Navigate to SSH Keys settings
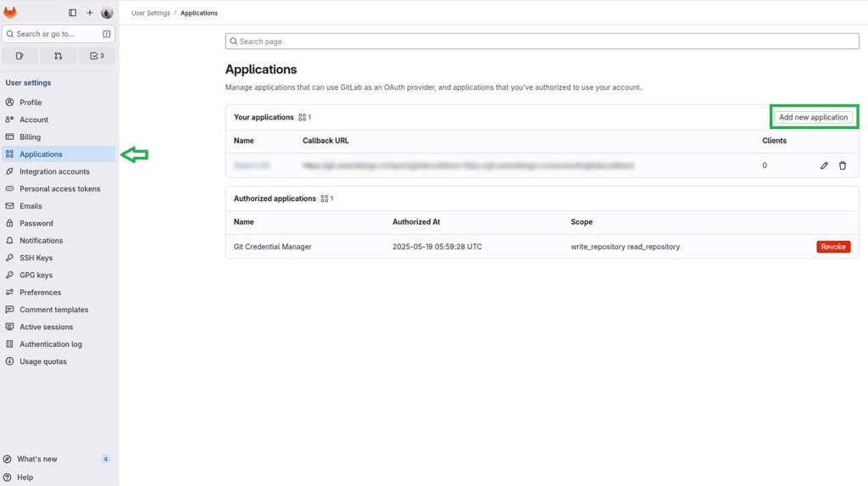The width and height of the screenshot is (868, 486). click(36, 258)
